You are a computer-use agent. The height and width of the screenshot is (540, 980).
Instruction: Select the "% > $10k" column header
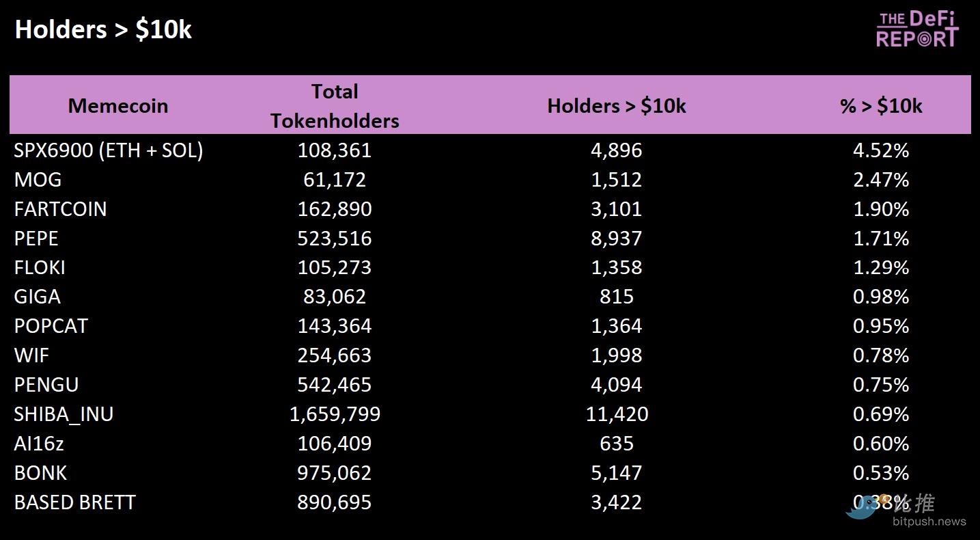pos(881,105)
